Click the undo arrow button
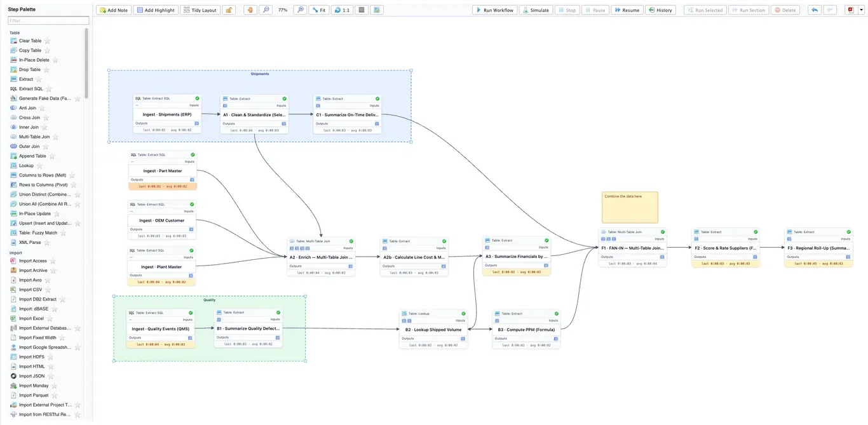Viewport: 868px width, 425px height. pos(815,10)
